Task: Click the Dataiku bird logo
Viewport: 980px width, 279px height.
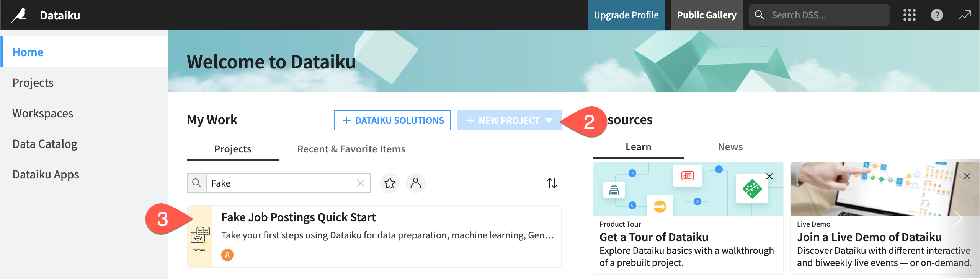Action: [x=20, y=15]
